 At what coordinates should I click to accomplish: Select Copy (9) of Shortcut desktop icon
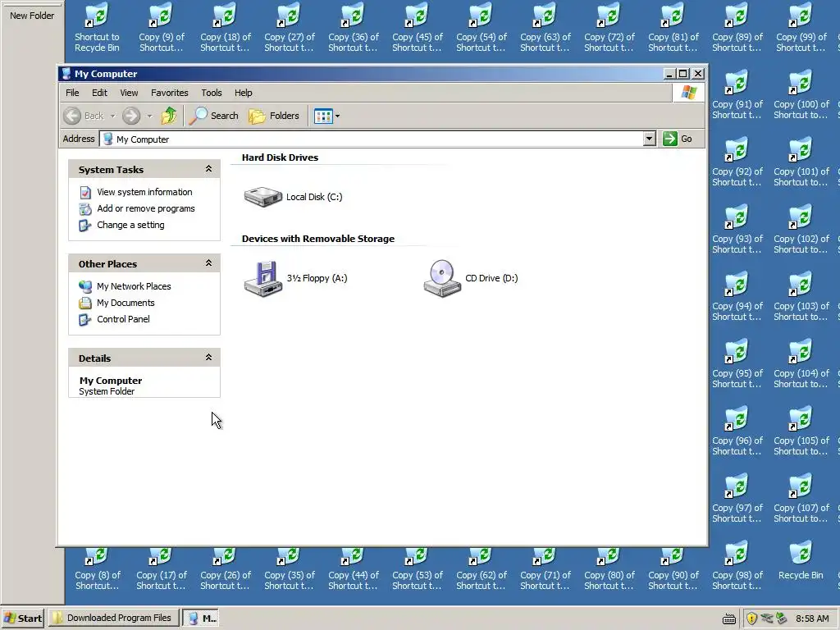(162, 27)
